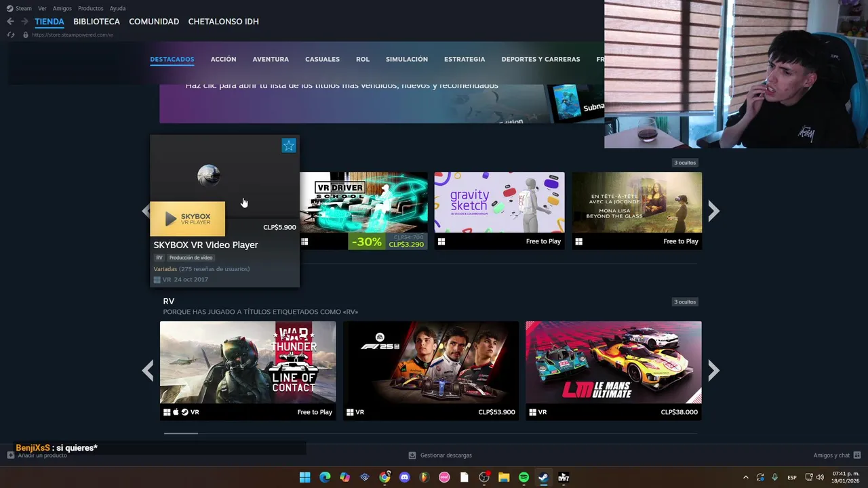Select the AVENTURA category

pos(271,59)
